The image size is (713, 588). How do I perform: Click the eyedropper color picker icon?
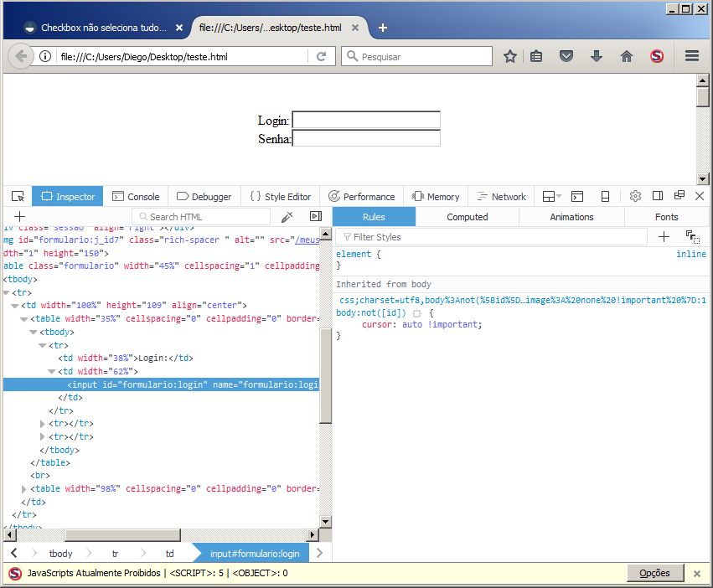[x=287, y=217]
